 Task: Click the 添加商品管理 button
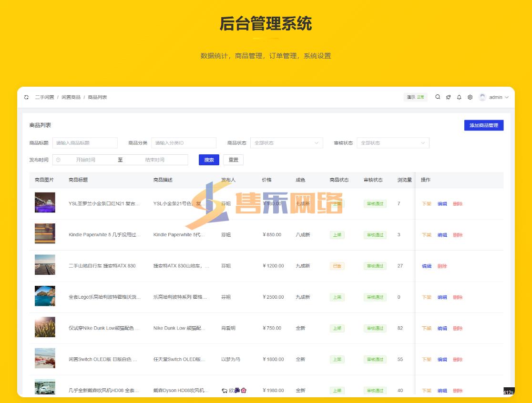click(483, 125)
